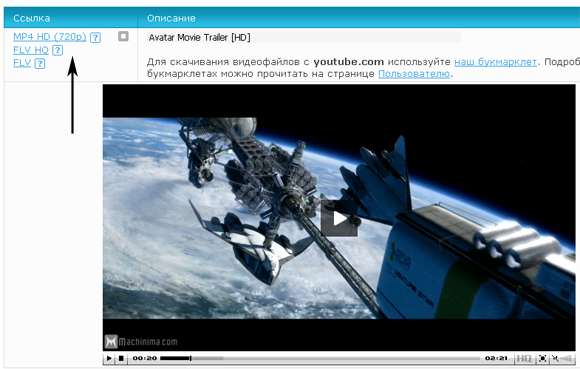Click the "Ссылка" column header

[x=32, y=18]
